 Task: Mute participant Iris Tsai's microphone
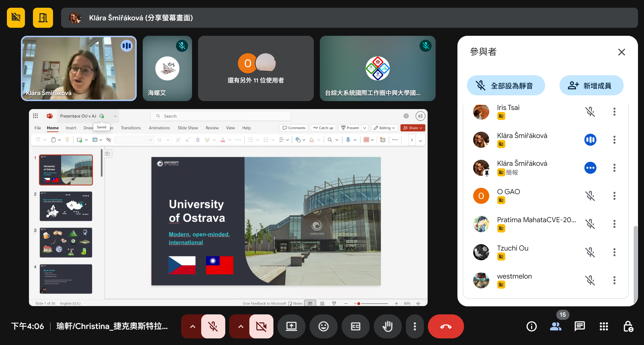pyautogui.click(x=590, y=112)
